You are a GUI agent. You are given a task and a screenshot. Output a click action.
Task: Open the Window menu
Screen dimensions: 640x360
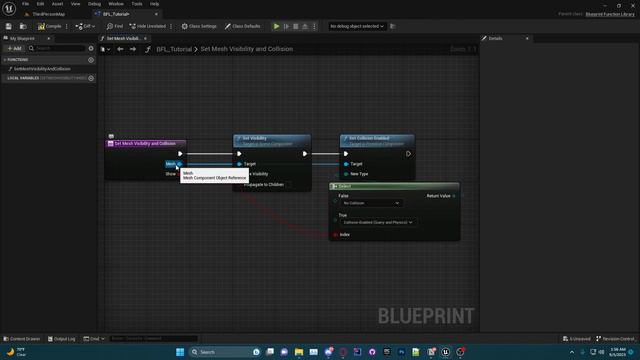[x=116, y=4]
